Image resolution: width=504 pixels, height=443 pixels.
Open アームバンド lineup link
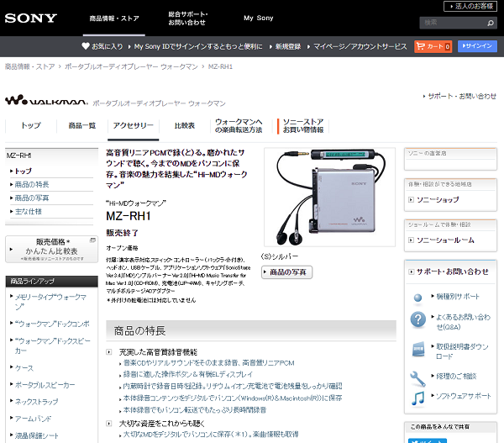33,419
